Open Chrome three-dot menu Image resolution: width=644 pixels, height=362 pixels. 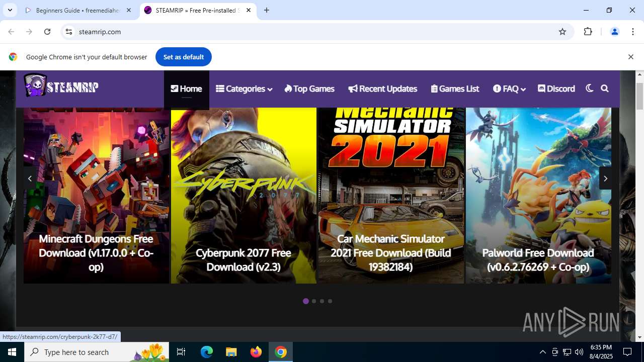pos(633,32)
